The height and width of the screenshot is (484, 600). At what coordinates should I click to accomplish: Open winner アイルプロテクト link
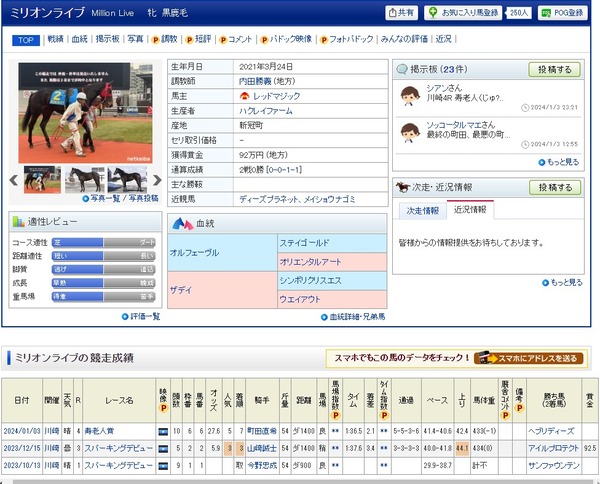click(553, 448)
